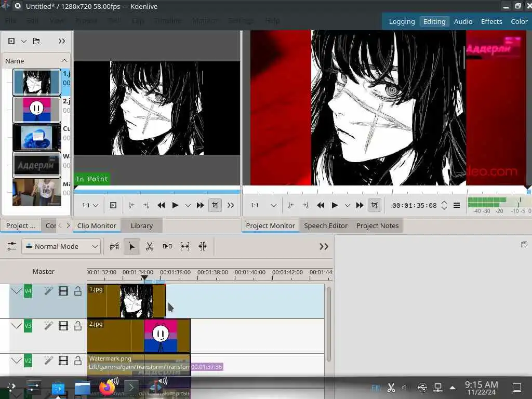The image size is (532, 399).
Task: Open the Library tab
Action: pos(141,225)
